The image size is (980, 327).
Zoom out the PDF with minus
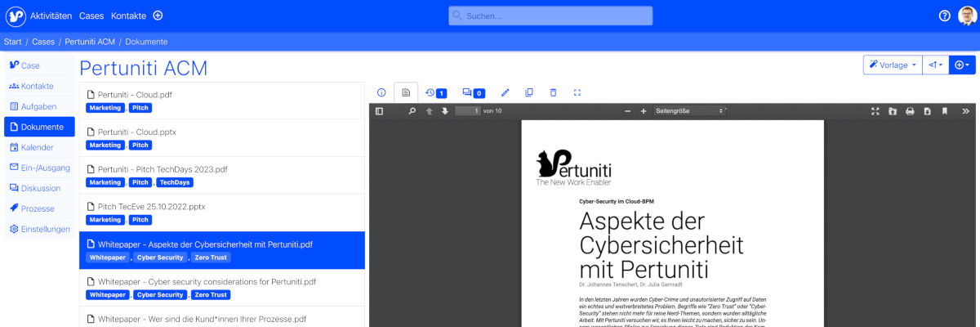tap(627, 111)
